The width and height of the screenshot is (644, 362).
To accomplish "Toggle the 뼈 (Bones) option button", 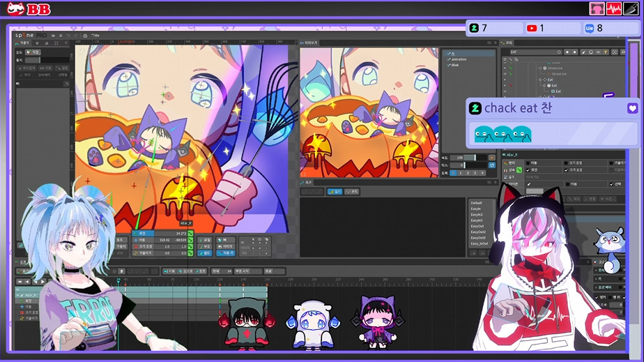I will [x=226, y=240].
